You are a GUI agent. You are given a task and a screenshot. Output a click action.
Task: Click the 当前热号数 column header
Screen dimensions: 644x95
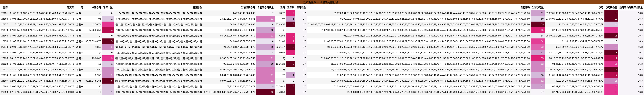tap(538, 7)
